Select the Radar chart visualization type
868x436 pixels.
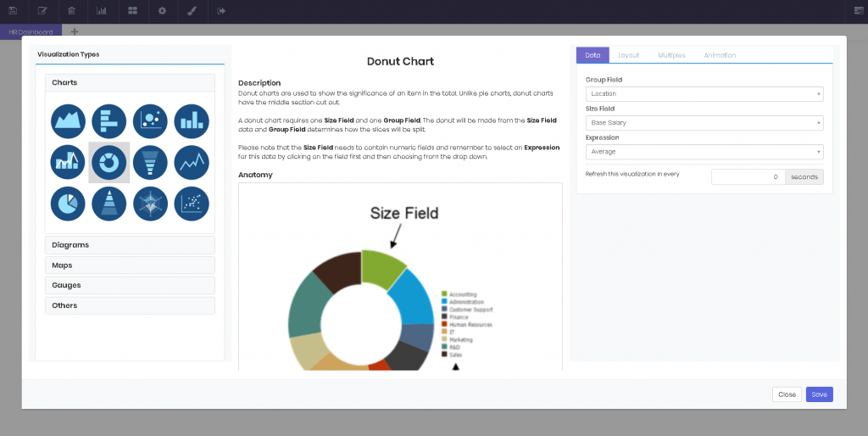pos(150,204)
